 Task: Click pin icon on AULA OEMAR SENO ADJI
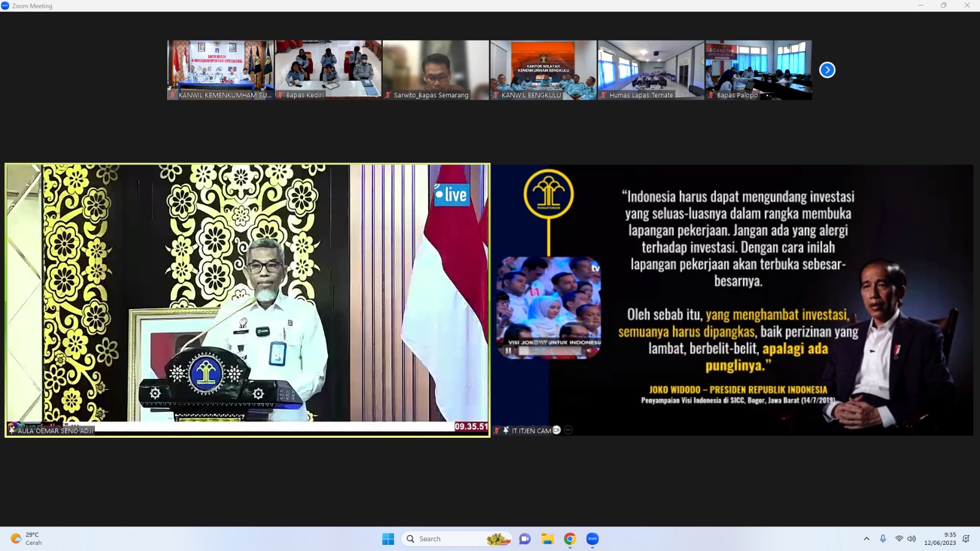(12, 430)
